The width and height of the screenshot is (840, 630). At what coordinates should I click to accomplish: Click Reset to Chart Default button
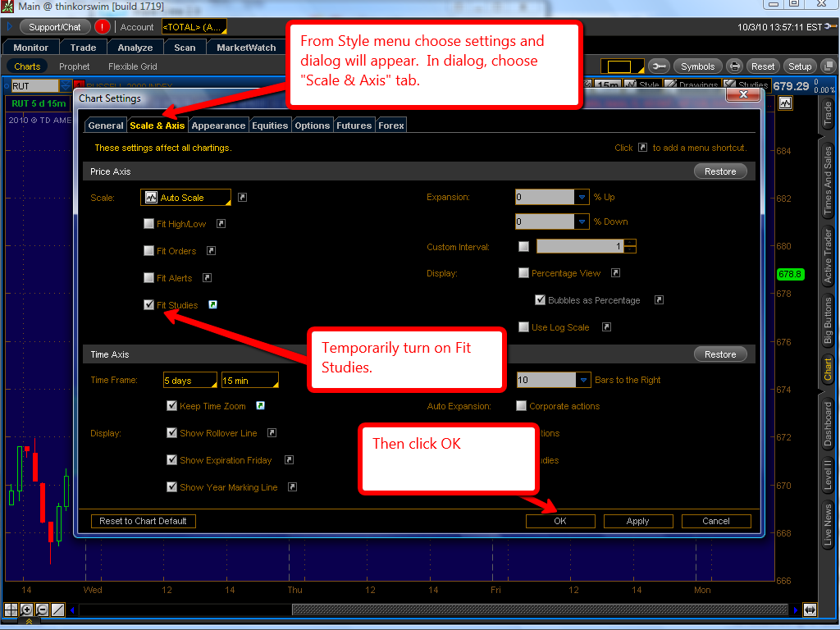[x=144, y=521]
